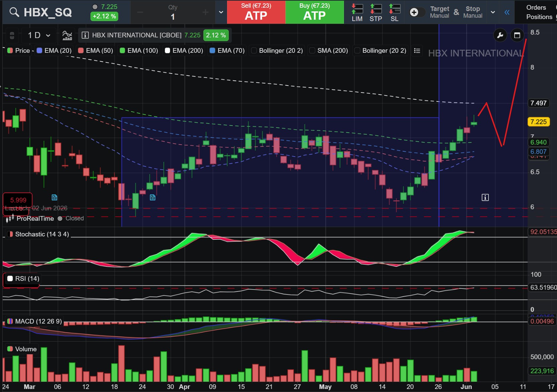Click the indicator list icon after Bollinger
The image size is (557, 392).
(x=417, y=50)
